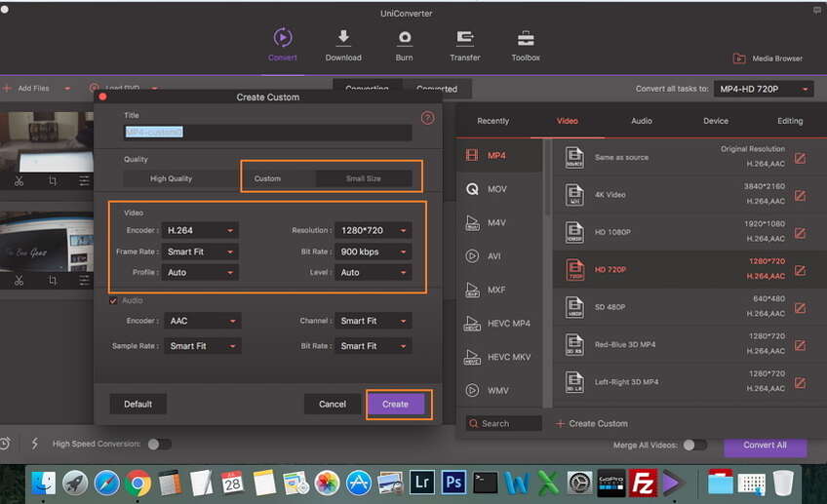This screenshot has width=827, height=504.
Task: Click the Title input field
Action: coord(268,132)
